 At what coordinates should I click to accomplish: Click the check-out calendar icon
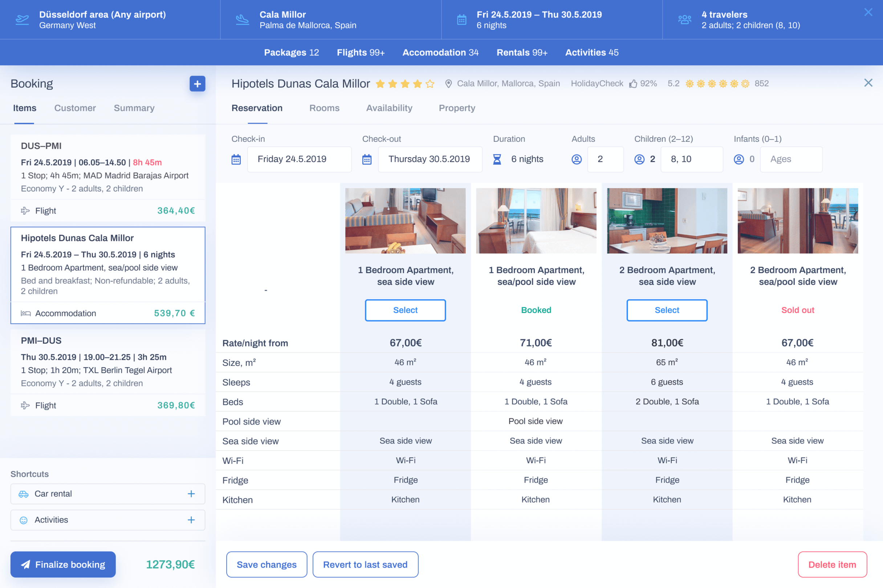(x=367, y=159)
